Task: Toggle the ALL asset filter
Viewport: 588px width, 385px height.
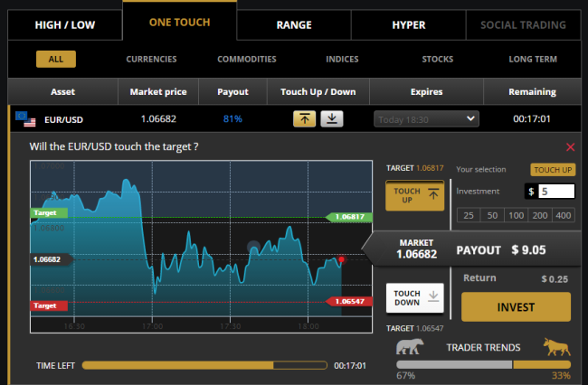Action: click(x=56, y=60)
